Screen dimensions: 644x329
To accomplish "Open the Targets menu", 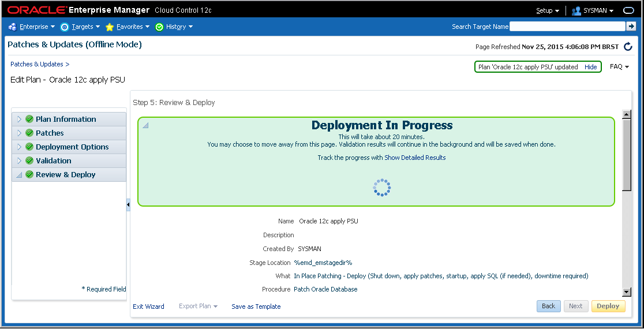I will coord(86,27).
